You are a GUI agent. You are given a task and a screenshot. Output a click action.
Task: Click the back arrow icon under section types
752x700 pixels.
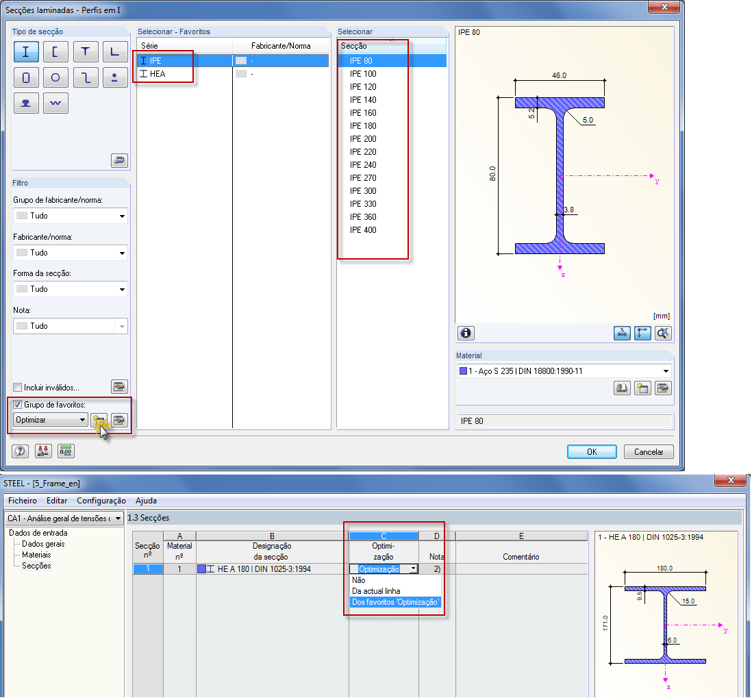[119, 160]
